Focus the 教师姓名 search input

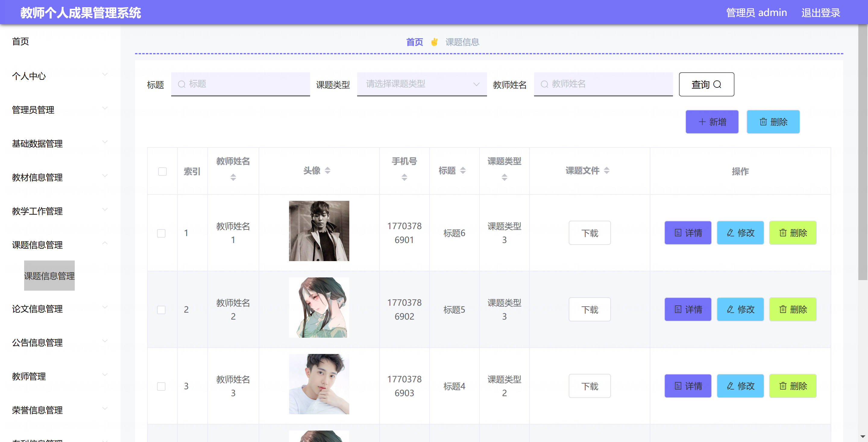(x=603, y=84)
